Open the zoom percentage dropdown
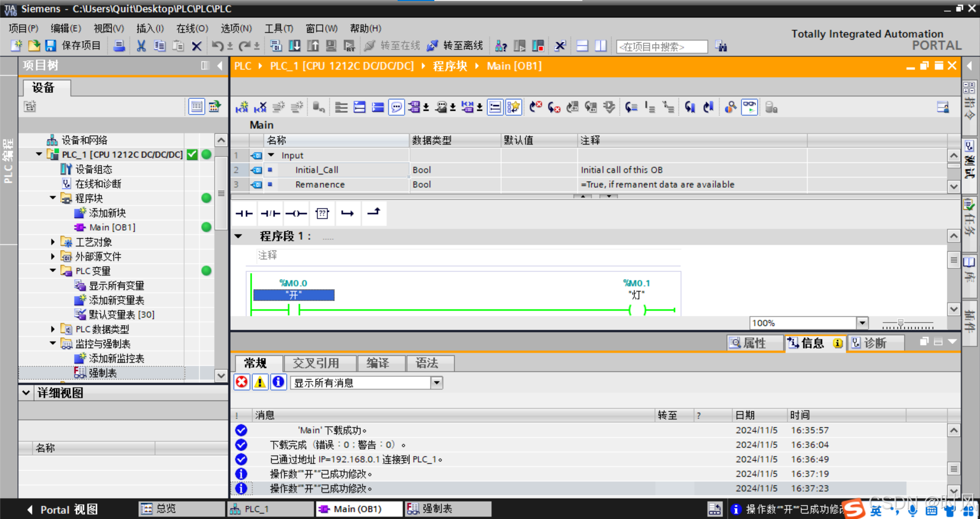The image size is (980, 519). (862, 323)
